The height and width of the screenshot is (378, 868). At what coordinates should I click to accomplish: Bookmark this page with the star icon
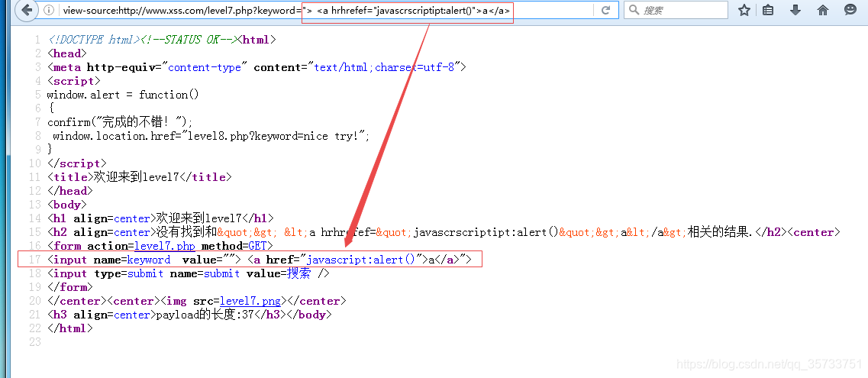coord(744,10)
